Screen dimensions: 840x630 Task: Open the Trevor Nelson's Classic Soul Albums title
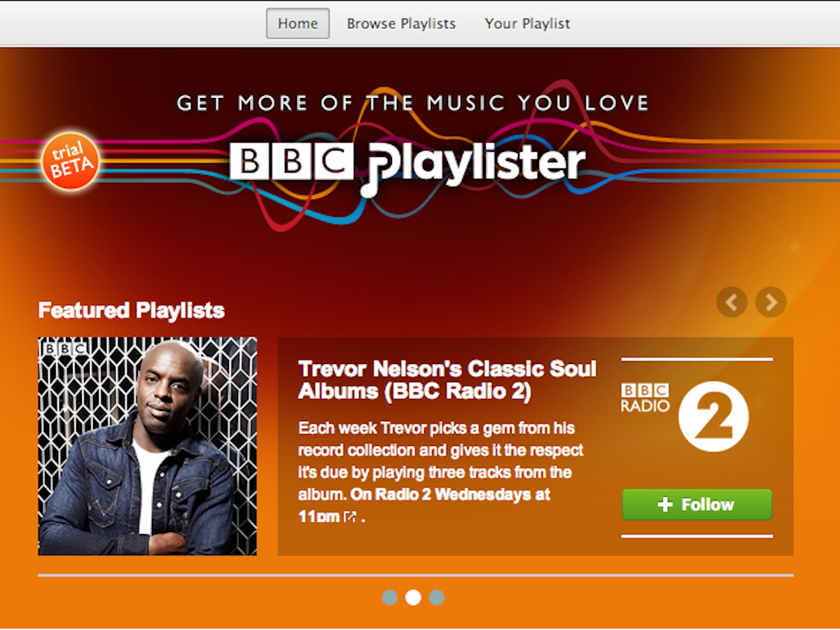coord(447,380)
